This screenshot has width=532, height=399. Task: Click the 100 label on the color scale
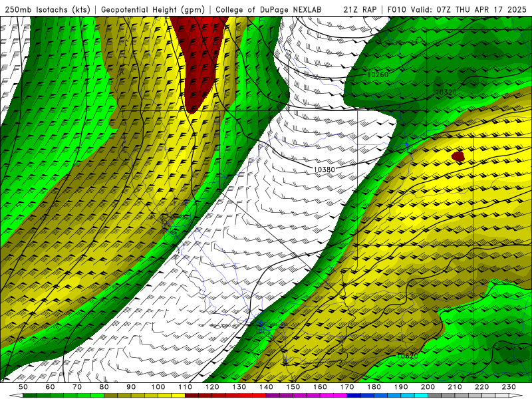[158, 387]
